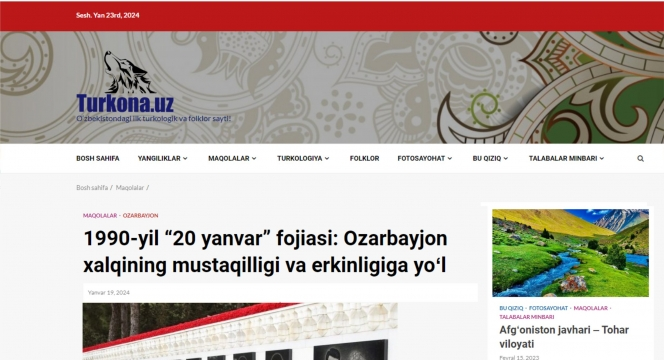Click the date Sesh. Yan 23rd, 2024
Viewport: 664px width, 360px height.
pyautogui.click(x=108, y=15)
